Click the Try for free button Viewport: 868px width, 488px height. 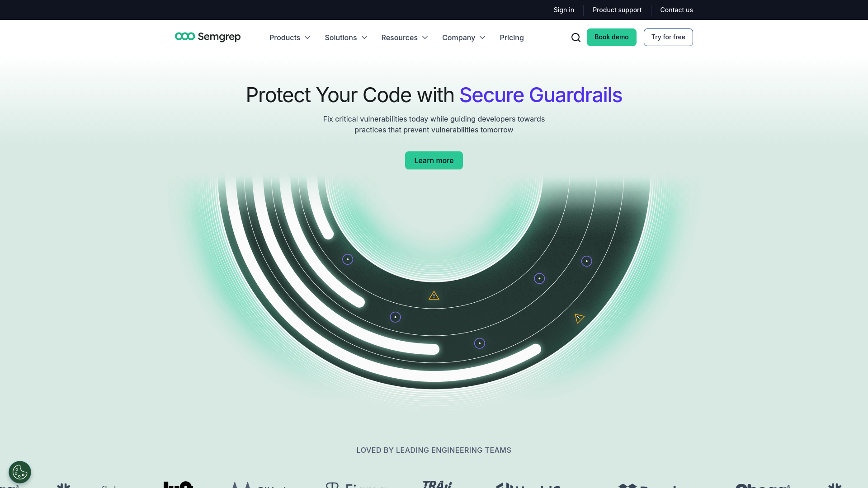click(668, 37)
